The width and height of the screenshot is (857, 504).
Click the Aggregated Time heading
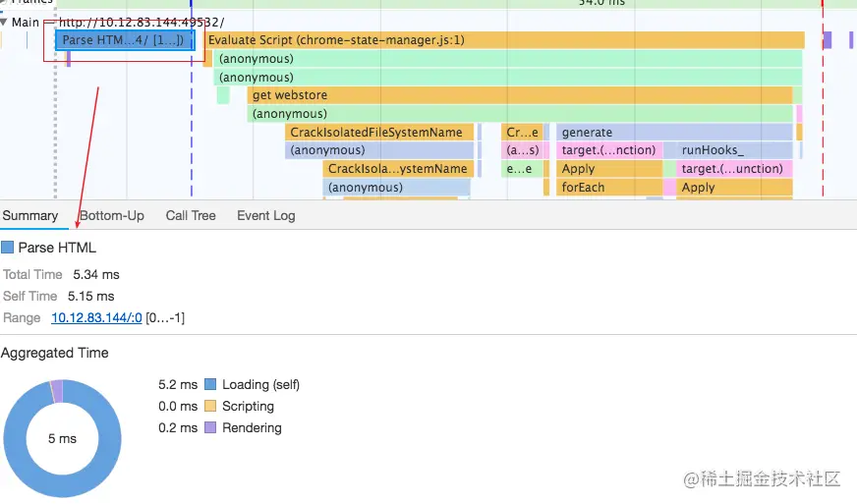55,353
